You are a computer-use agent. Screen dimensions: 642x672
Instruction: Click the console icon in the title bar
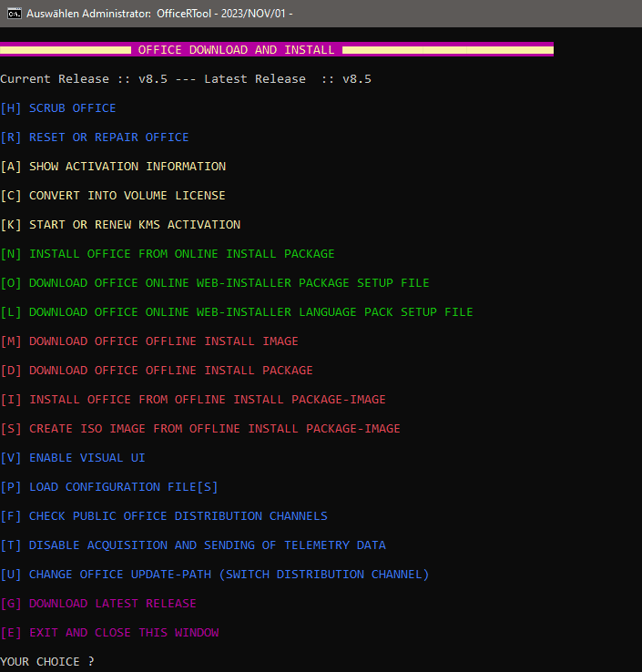[x=14, y=14]
